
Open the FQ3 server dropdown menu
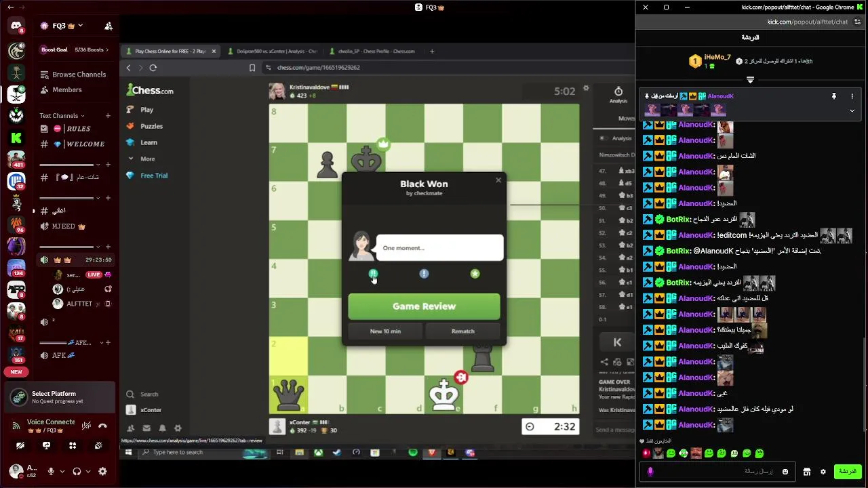[62, 26]
